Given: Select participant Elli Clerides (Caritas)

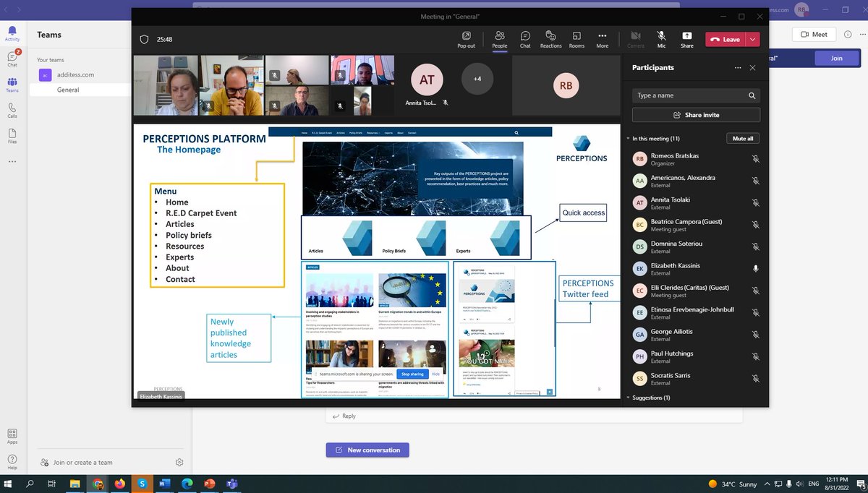Looking at the screenshot, I should 696,291.
